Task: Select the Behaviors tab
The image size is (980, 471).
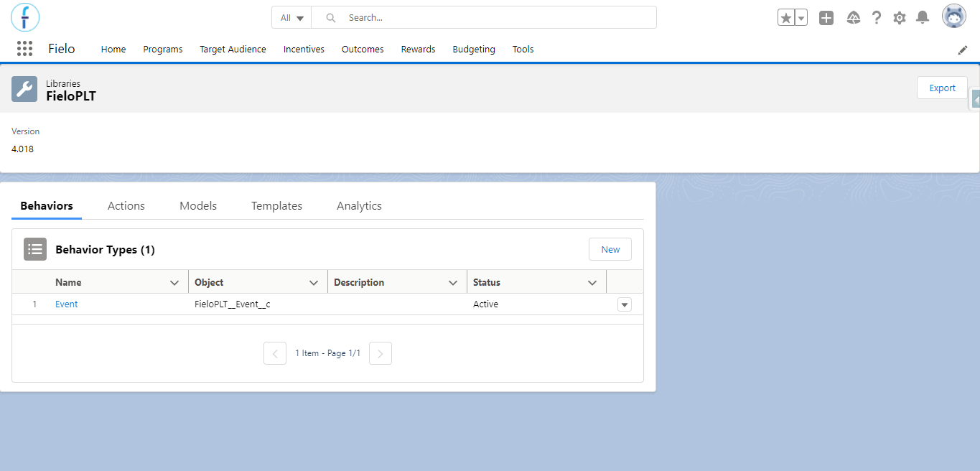Action: 47,206
